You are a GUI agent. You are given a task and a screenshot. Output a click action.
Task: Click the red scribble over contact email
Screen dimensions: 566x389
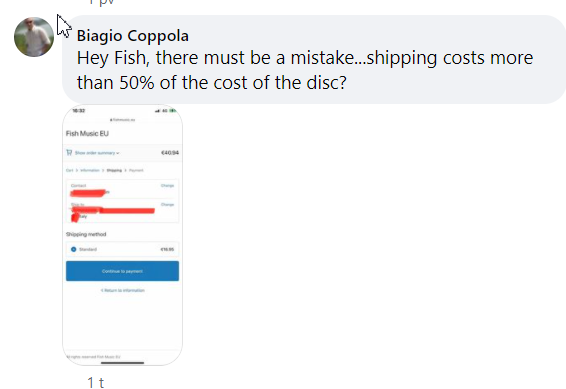point(89,193)
